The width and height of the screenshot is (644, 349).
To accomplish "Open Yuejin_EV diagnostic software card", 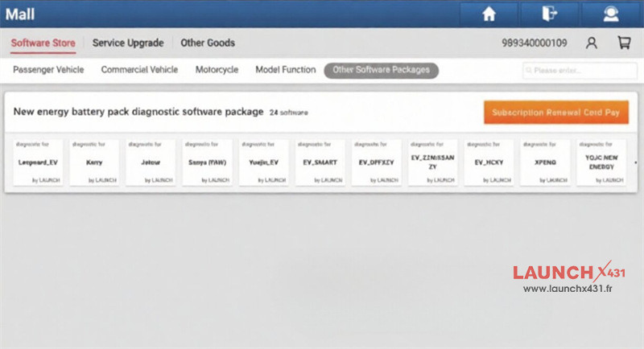I will tap(264, 162).
